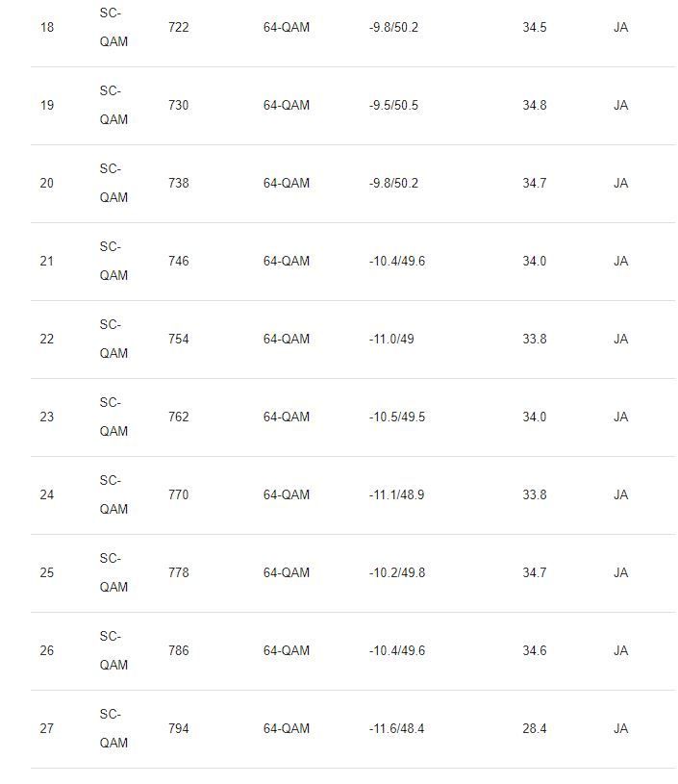Select channel number 22 cell

pos(47,339)
